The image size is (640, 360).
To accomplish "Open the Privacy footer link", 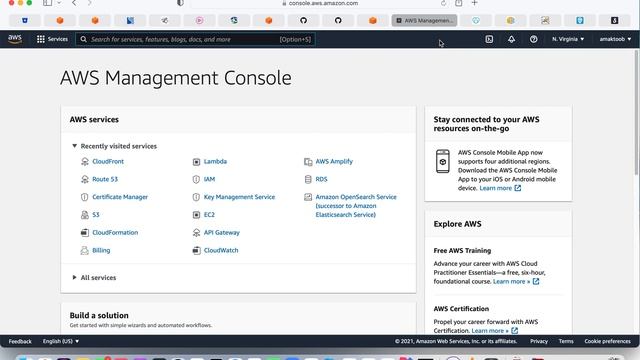I will [539, 341].
